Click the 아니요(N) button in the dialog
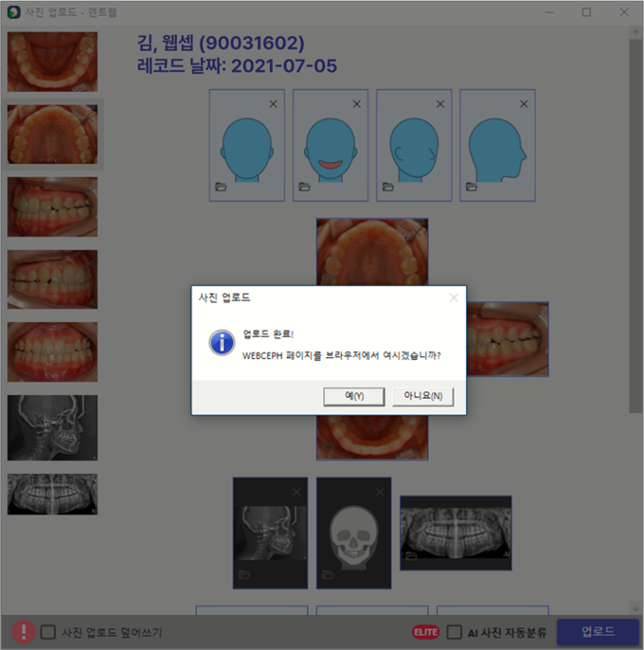Screen dimensions: 644x650 (422, 396)
